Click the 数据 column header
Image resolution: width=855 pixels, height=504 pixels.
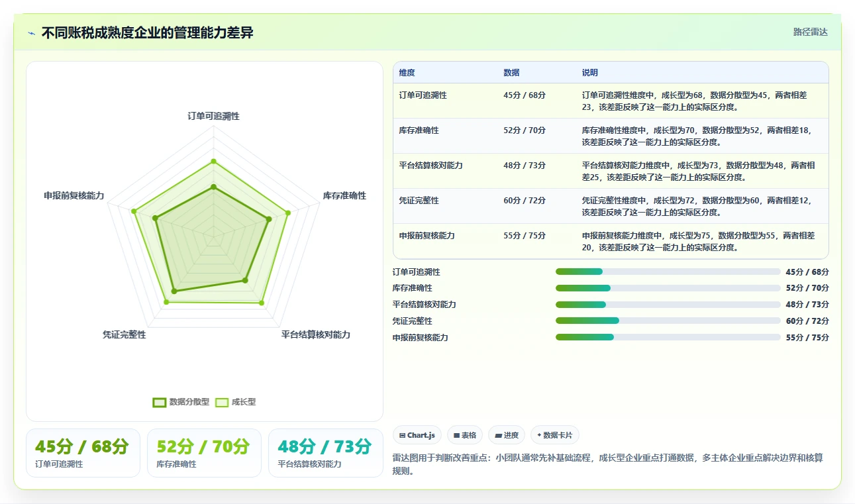pyautogui.click(x=511, y=73)
